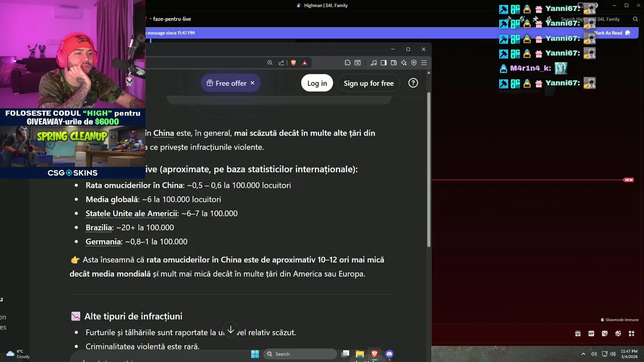Click the Leo AI sparkle icon
The height and width of the screenshot is (362, 644).
click(x=404, y=63)
